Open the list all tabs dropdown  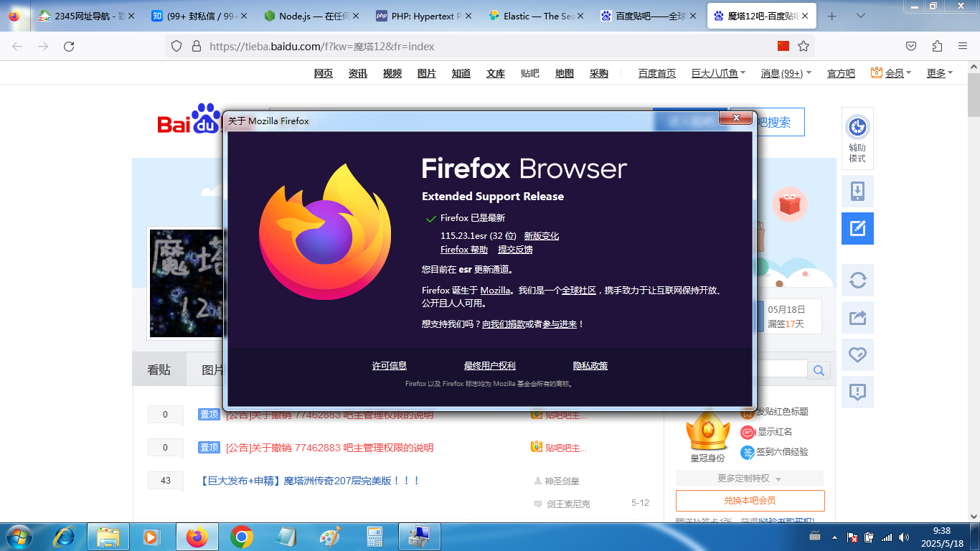pos(861,16)
